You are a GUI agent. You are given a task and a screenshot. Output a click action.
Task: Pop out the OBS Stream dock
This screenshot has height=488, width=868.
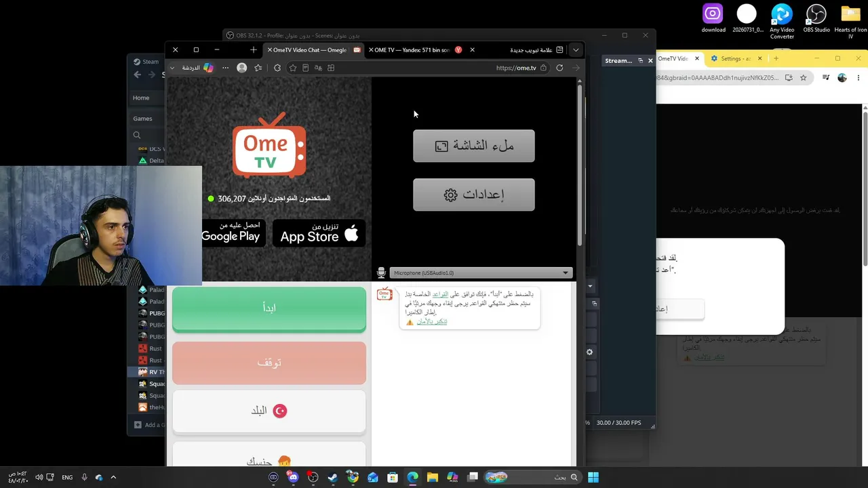(x=640, y=61)
